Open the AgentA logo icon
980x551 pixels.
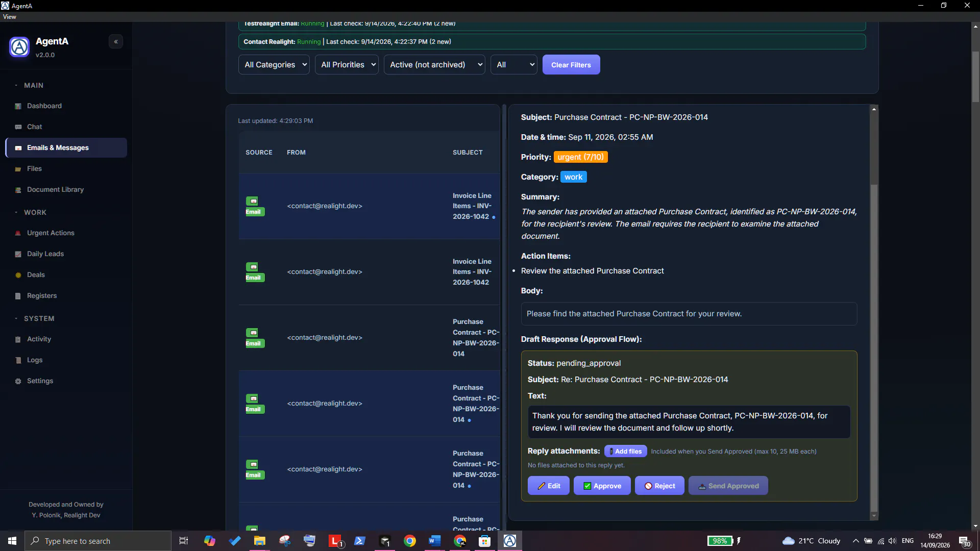point(19,47)
